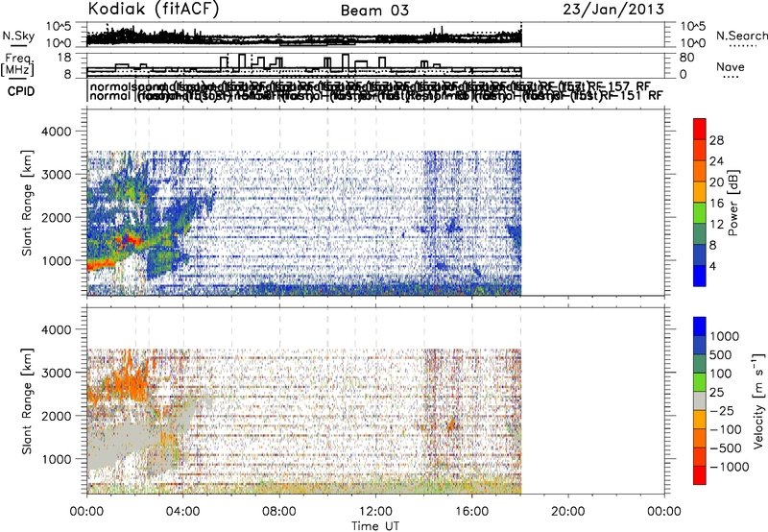This screenshot has width=768, height=532.
Task: Click the '08:00' time tick label
Action: (x=279, y=512)
